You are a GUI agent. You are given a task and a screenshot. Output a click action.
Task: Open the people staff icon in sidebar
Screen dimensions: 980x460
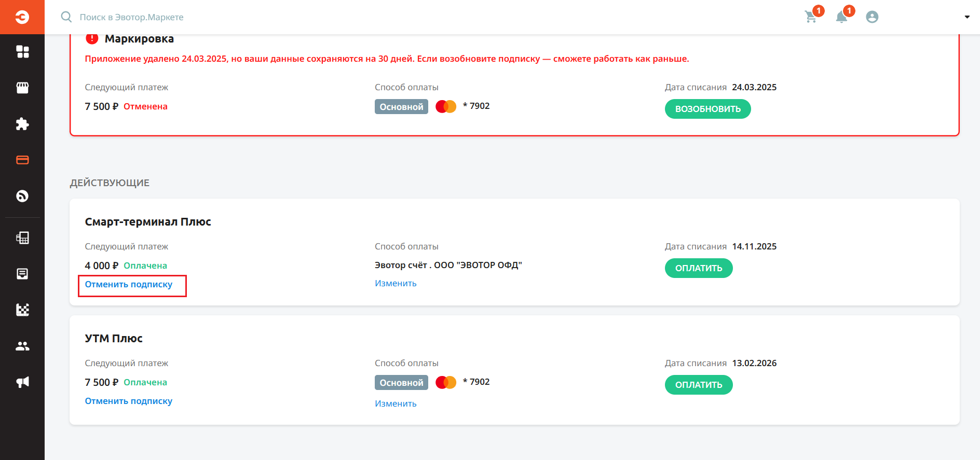click(22, 346)
